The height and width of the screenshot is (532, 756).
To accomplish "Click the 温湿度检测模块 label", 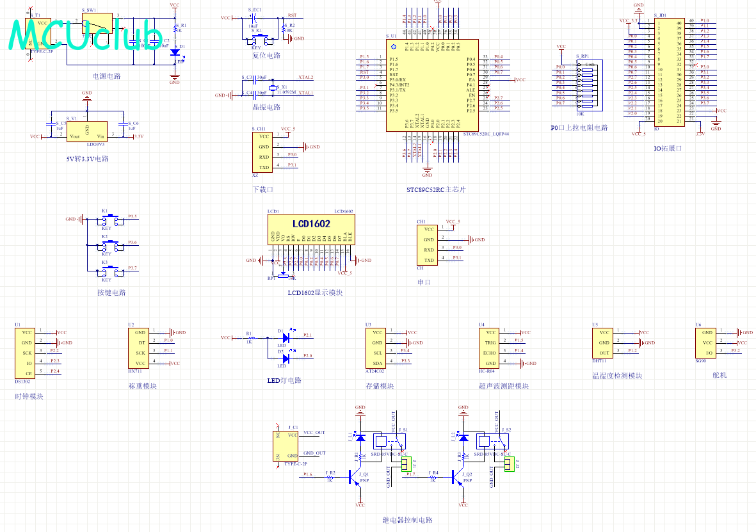I will click(617, 375).
